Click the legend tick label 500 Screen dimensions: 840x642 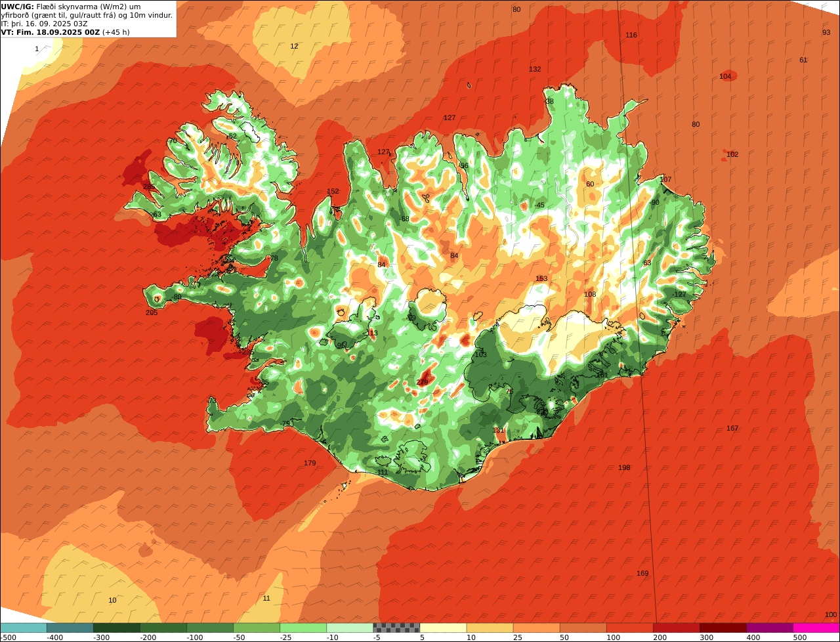coord(800,637)
